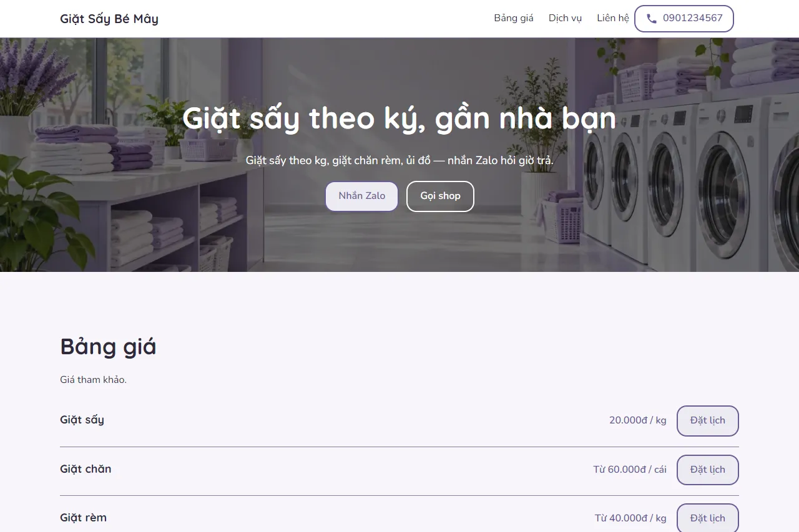Viewport: 799px width, 532px height.
Task: Go to the Dịch vụ nav link
Action: click(565, 18)
